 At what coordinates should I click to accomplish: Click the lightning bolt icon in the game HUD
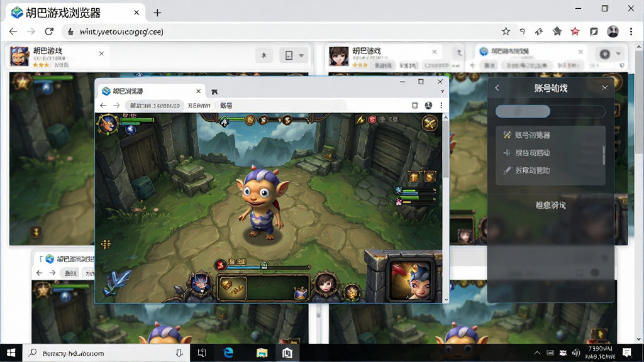360,119
